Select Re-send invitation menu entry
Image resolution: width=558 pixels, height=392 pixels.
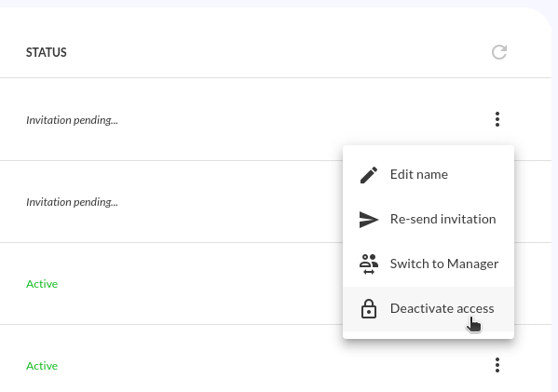[429, 220]
